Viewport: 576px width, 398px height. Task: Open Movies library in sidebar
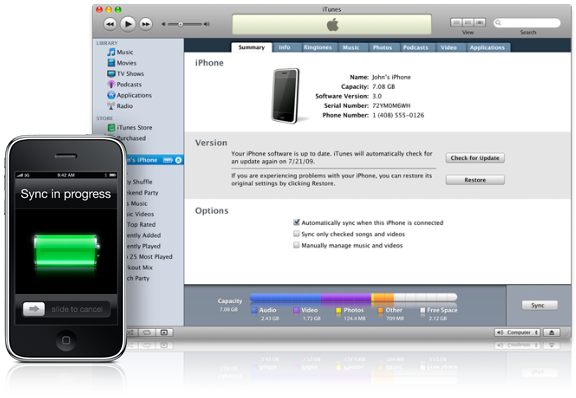pos(122,63)
